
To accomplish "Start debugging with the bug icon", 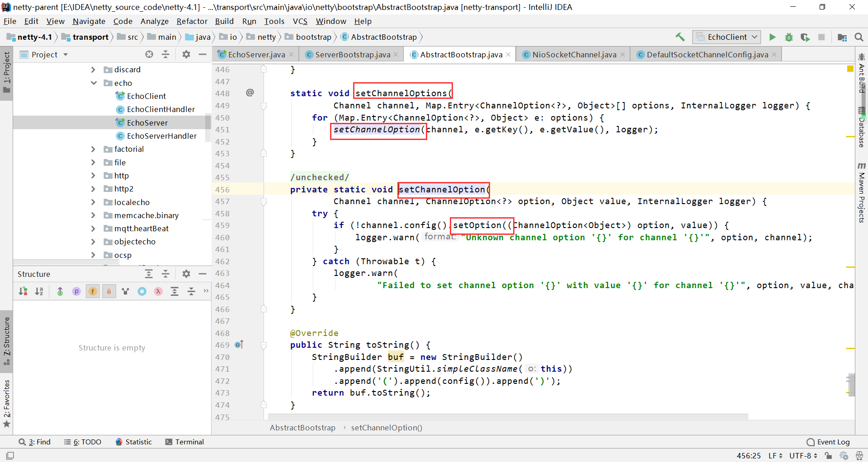I will coord(789,37).
